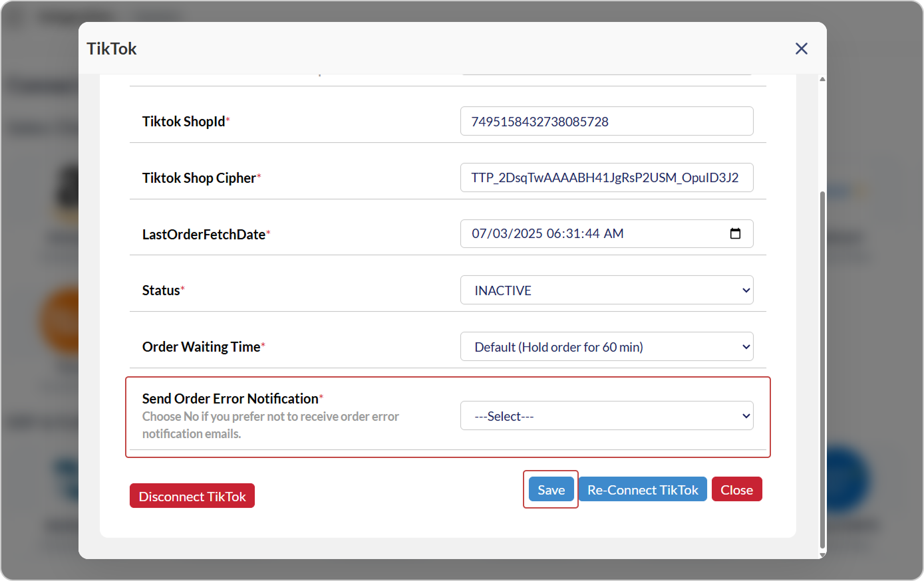Screen dimensions: 924x581
Task: Click into the Tiktok Shop Cipher field
Action: pyautogui.click(x=606, y=178)
